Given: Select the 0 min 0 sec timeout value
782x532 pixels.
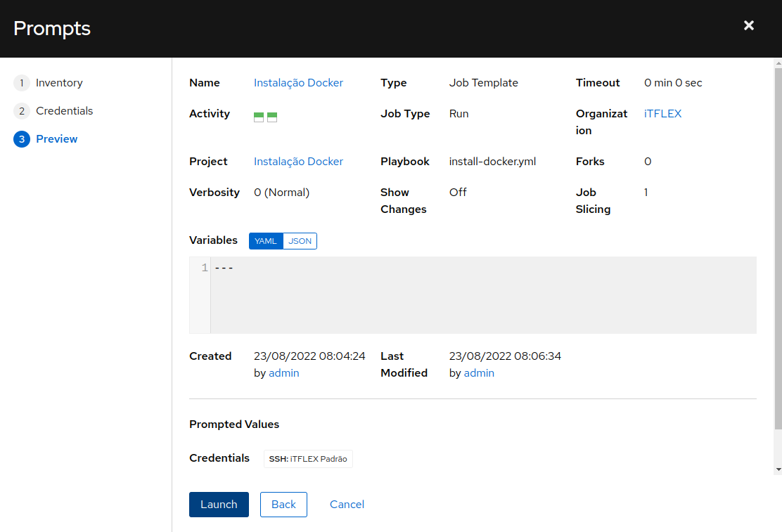Looking at the screenshot, I should pyautogui.click(x=673, y=83).
